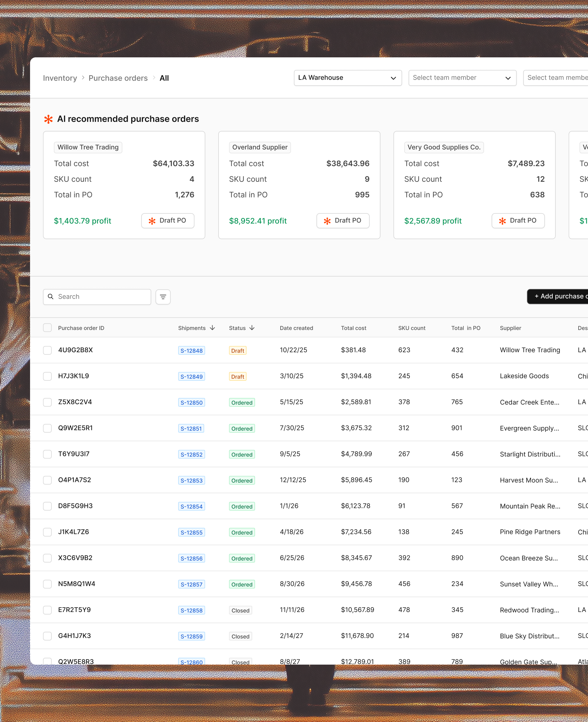Screen dimensions: 588x722
Task: Click the Status column sort arrow
Action: point(252,328)
